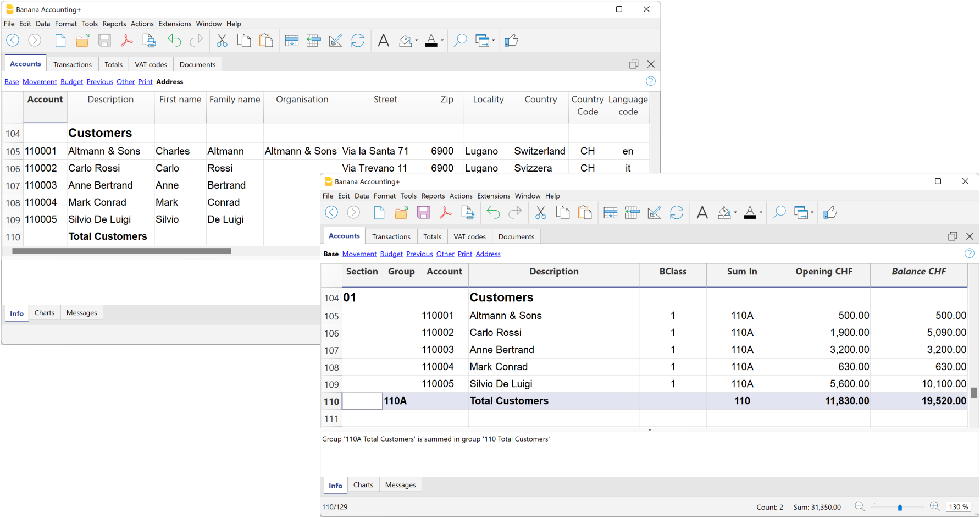Switch to the Transactions tab in the front window
This screenshot has width=980, height=518.
391,236
